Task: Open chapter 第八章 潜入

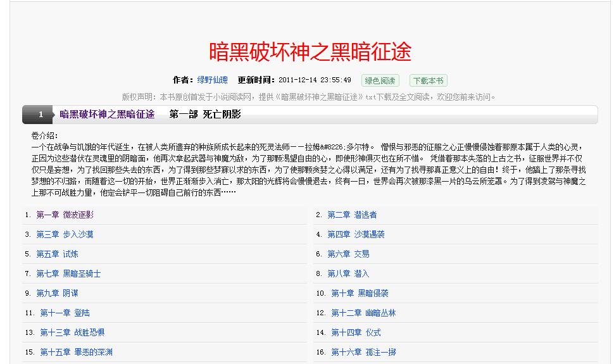Action: point(349,274)
